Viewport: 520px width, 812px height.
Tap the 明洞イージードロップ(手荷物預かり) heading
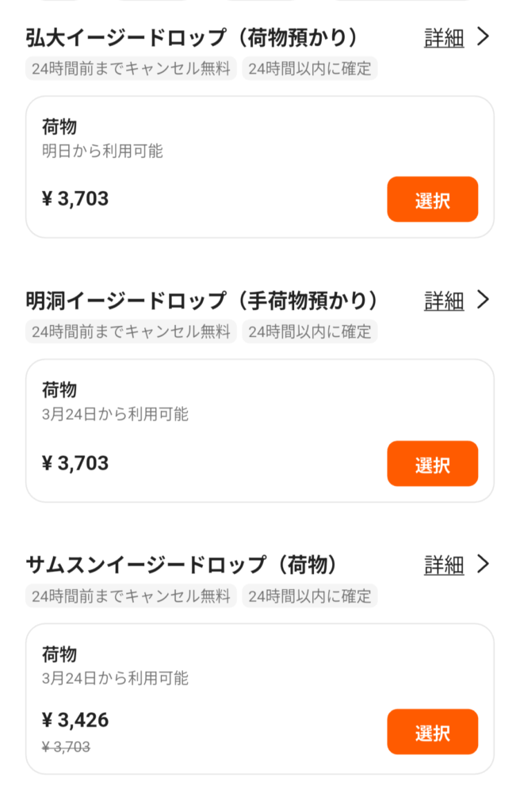203,301
